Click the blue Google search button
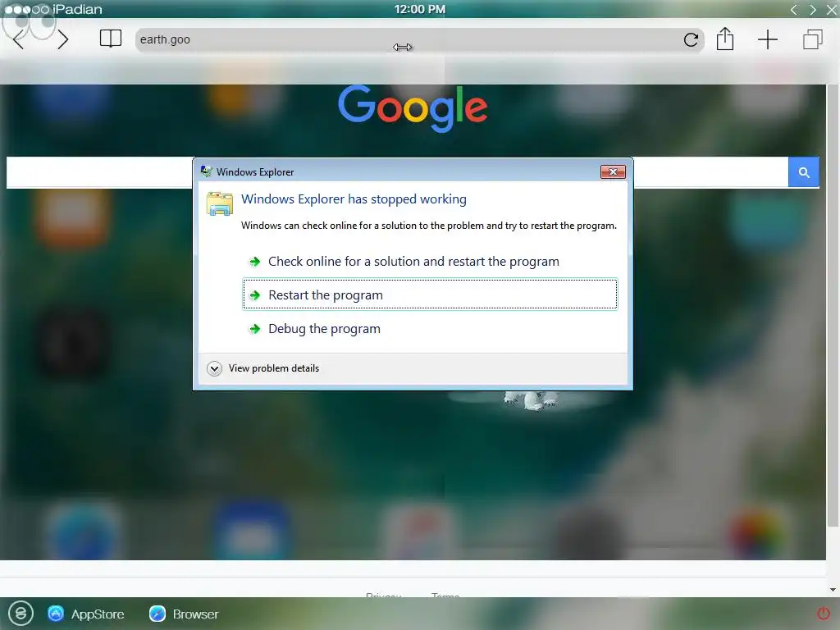Image resolution: width=840 pixels, height=630 pixels. pos(803,172)
